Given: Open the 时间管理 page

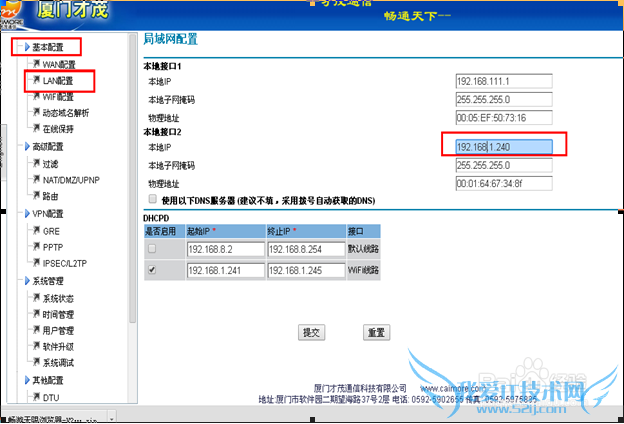Looking at the screenshot, I should click(x=58, y=315).
